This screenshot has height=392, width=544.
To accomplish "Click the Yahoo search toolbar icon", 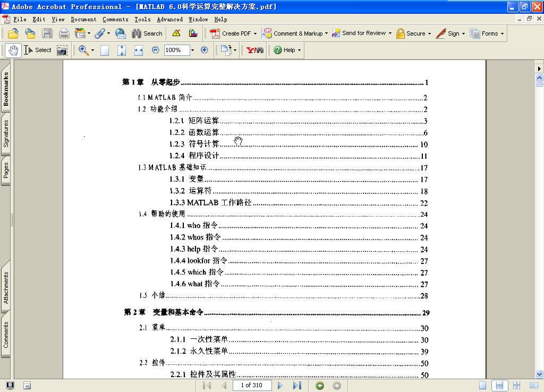I will tap(254, 50).
